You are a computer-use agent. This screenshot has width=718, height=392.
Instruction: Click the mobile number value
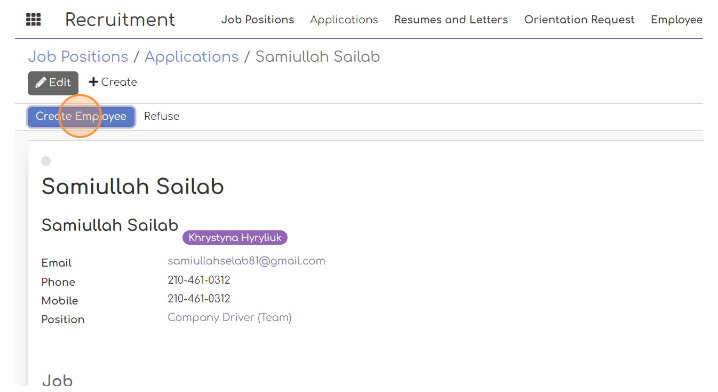pos(199,299)
